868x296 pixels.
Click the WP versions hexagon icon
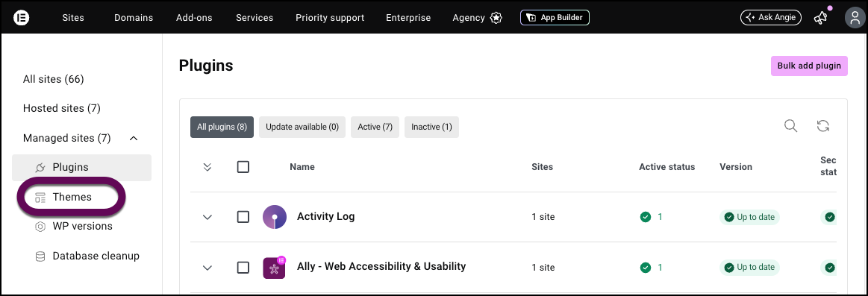40,227
